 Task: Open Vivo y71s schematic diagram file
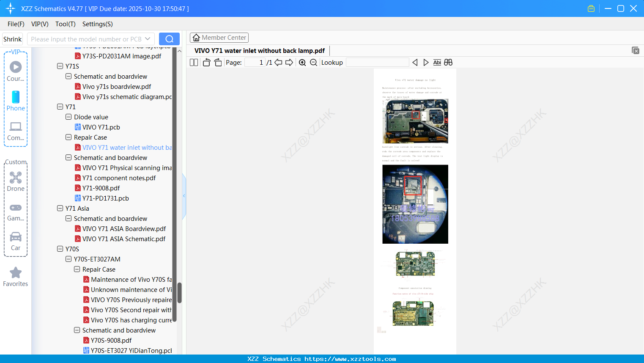pos(123,96)
